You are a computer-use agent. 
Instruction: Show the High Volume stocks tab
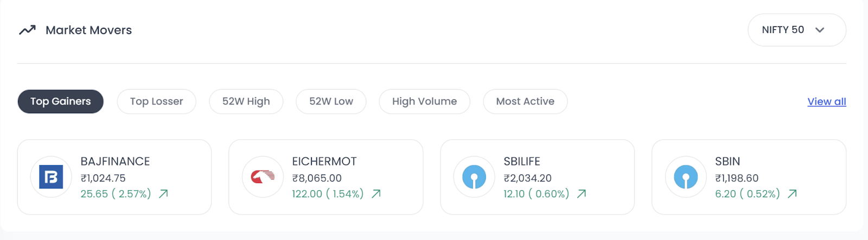tap(424, 101)
